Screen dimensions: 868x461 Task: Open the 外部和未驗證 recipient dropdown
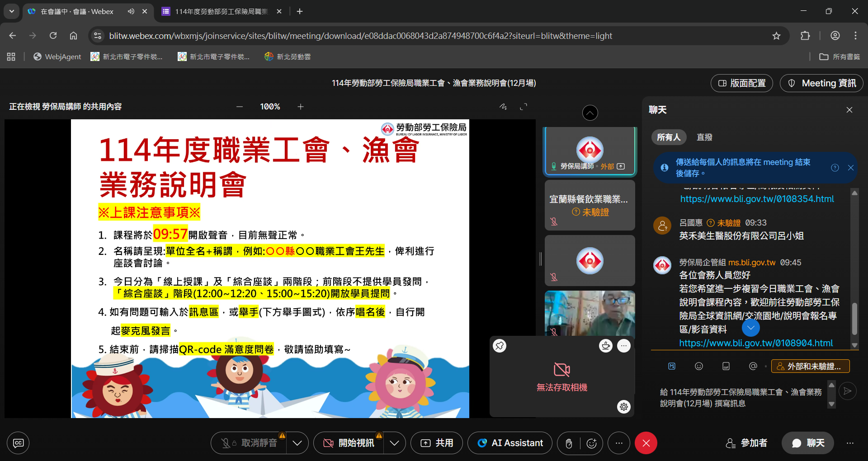pyautogui.click(x=810, y=366)
